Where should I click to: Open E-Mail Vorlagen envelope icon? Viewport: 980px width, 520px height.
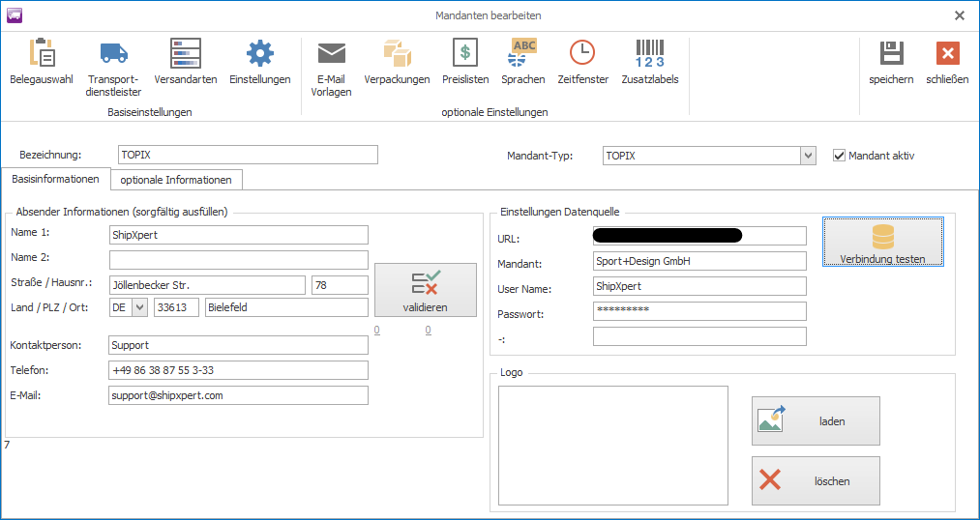coord(331,53)
